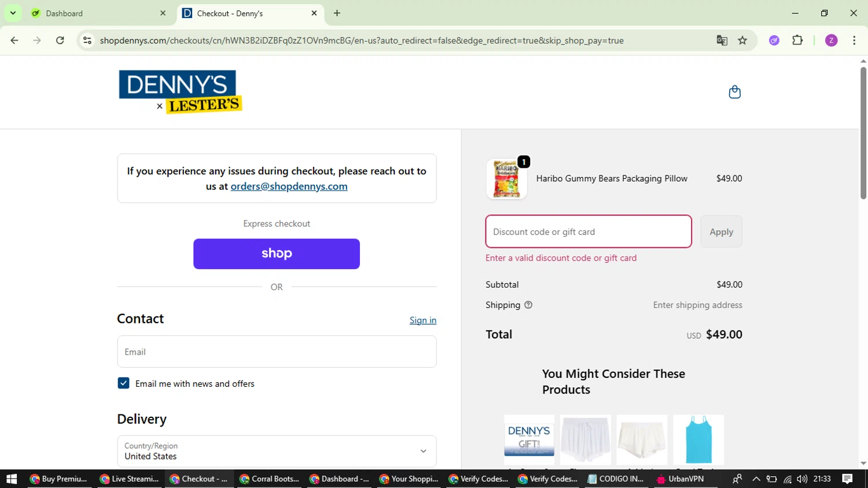Image resolution: width=868 pixels, height=488 pixels.
Task: Click the Enter shipping address text
Action: pos(697,305)
